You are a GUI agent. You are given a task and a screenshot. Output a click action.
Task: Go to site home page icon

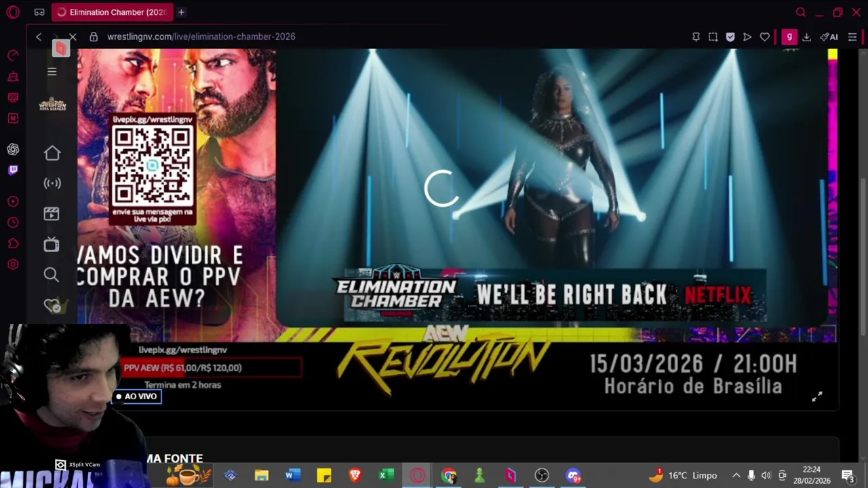[x=52, y=154]
